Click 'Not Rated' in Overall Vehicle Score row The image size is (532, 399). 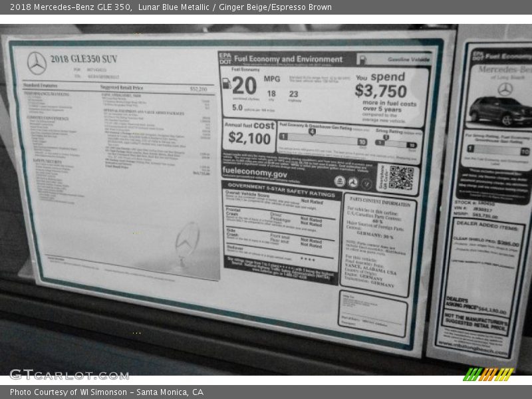pos(312,201)
